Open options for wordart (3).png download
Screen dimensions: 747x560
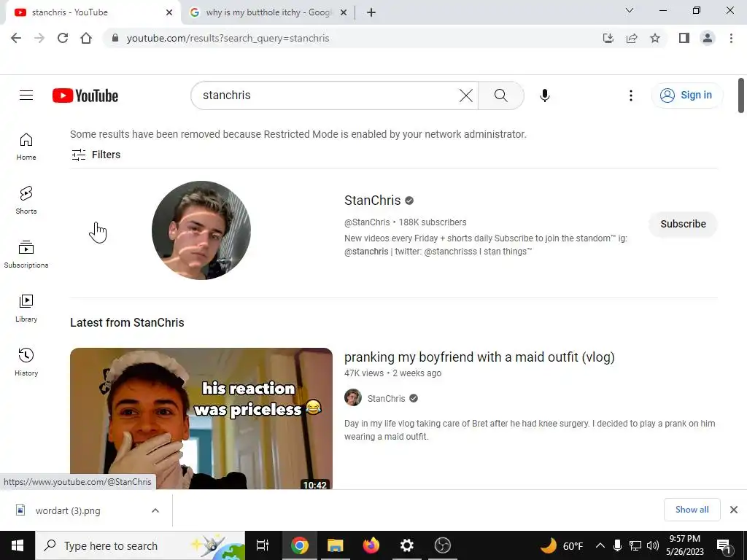pos(155,510)
